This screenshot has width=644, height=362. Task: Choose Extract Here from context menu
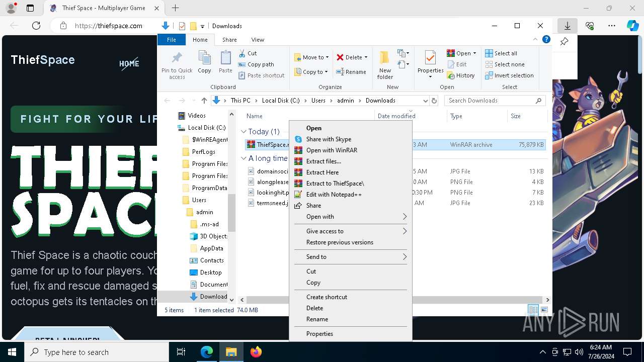tap(350, 172)
